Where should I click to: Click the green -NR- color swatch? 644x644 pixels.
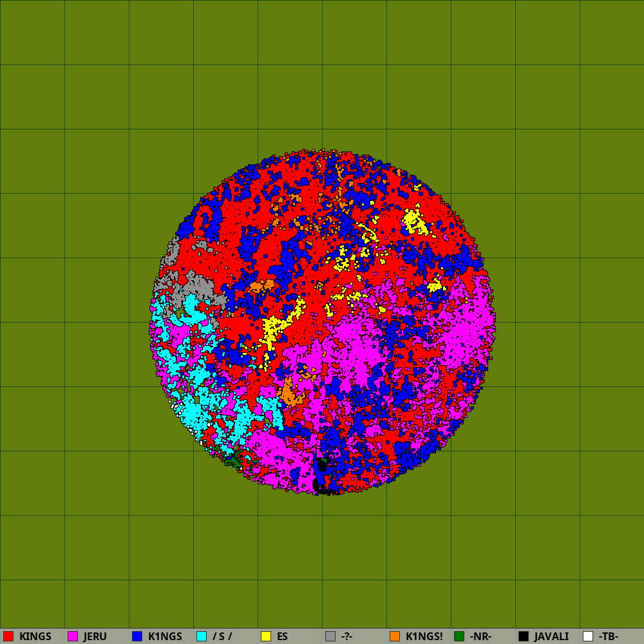[x=459, y=636]
